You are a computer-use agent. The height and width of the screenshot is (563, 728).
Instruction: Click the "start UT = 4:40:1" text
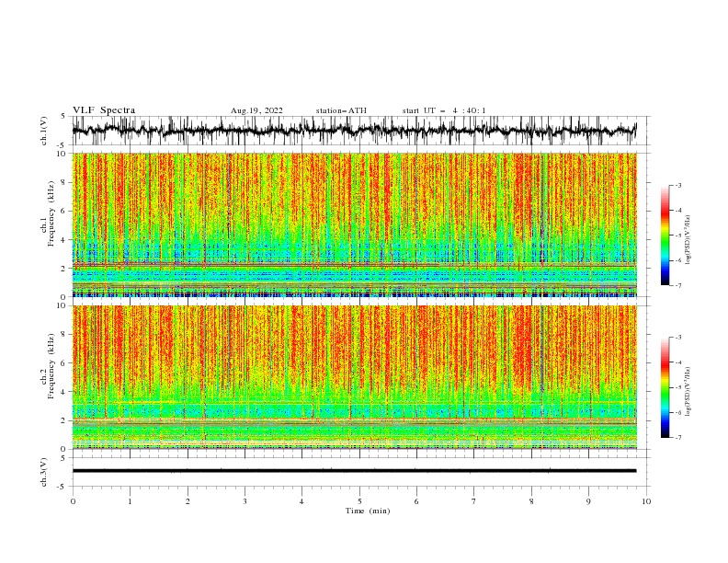point(444,110)
